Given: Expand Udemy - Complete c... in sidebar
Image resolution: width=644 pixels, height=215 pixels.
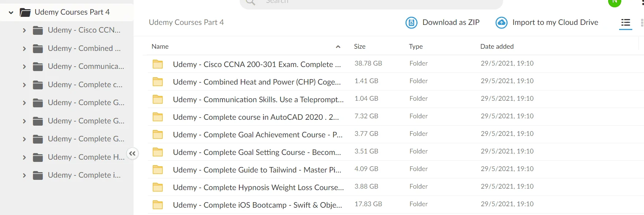Looking at the screenshot, I should click(24, 85).
